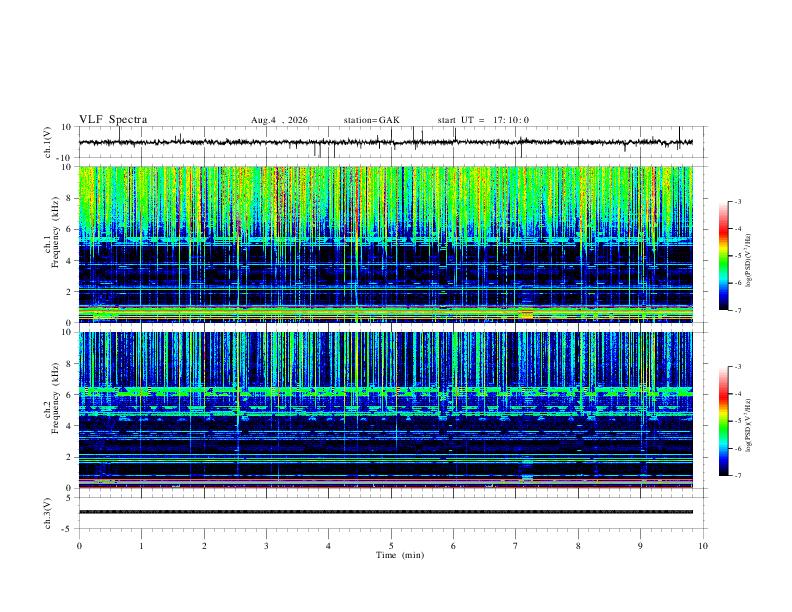Click the 7 minute tick on time axis

[516, 546]
